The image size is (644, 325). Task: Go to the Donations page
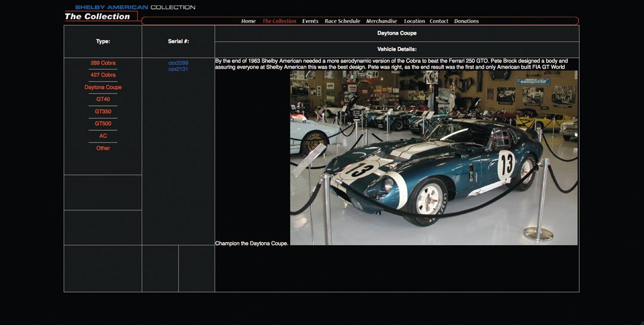point(466,21)
